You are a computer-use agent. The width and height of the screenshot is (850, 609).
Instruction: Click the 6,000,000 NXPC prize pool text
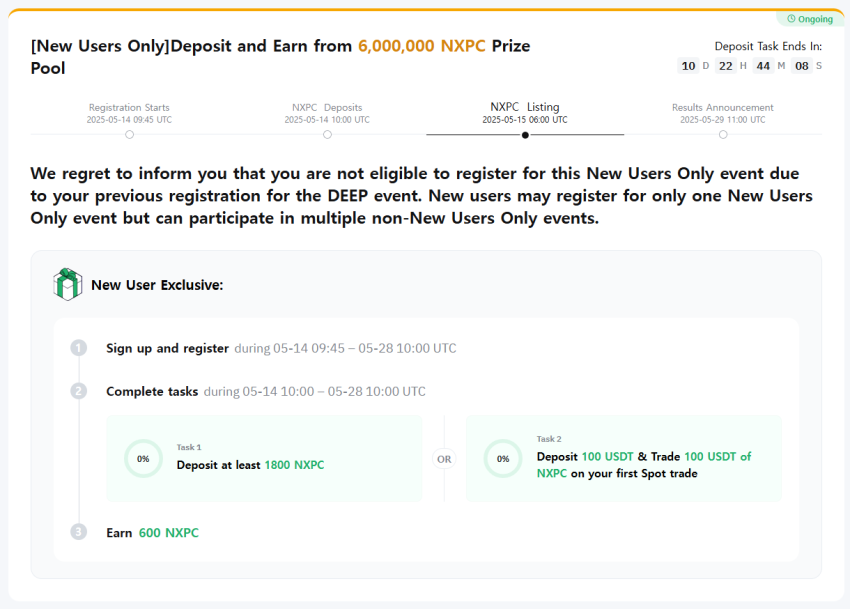point(422,46)
